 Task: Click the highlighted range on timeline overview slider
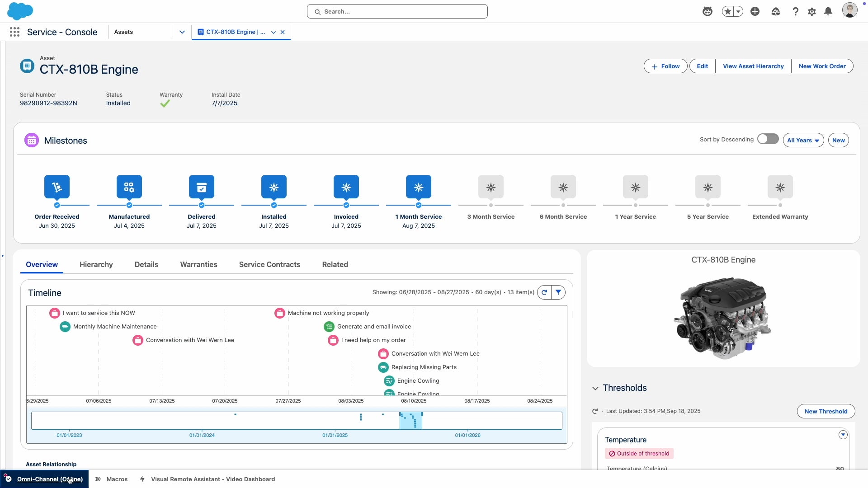point(410,421)
